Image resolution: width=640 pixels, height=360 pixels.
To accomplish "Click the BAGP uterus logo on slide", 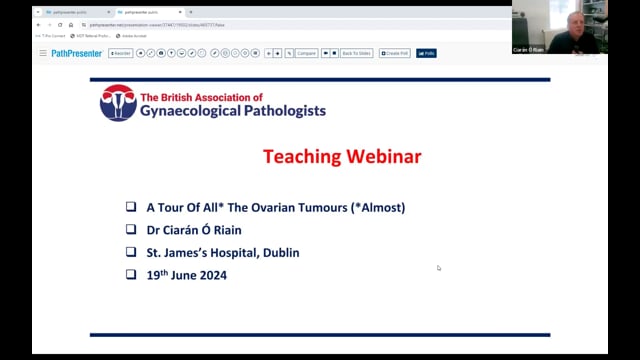I will click(118, 103).
